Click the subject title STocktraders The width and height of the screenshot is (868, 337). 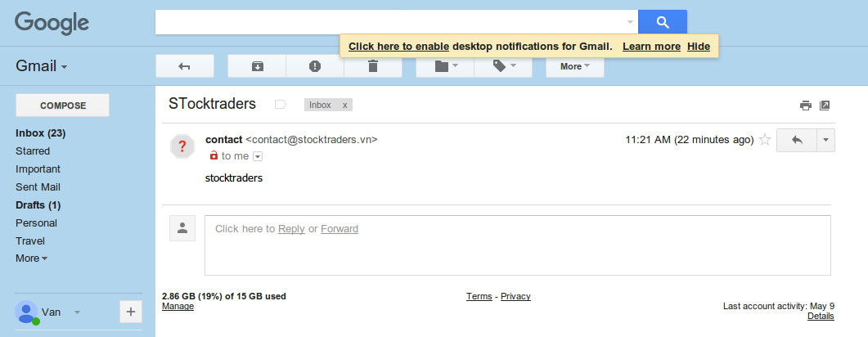(212, 104)
